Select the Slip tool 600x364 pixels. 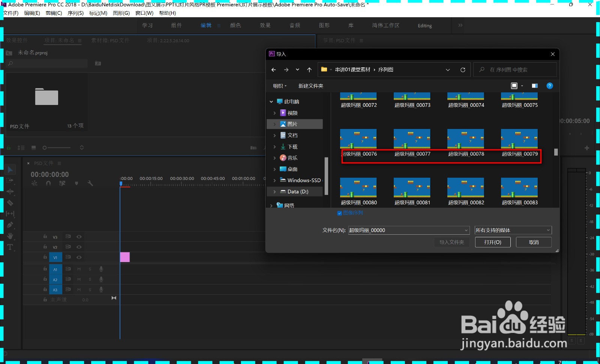pyautogui.click(x=10, y=214)
